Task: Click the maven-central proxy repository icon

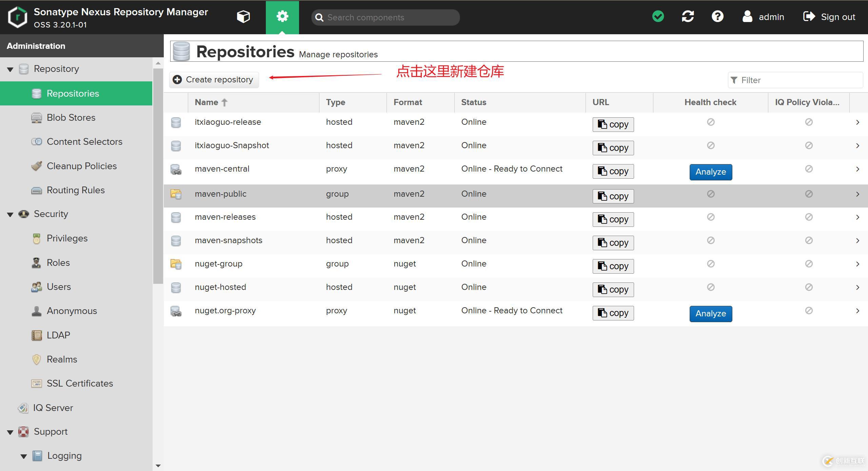Action: click(176, 169)
